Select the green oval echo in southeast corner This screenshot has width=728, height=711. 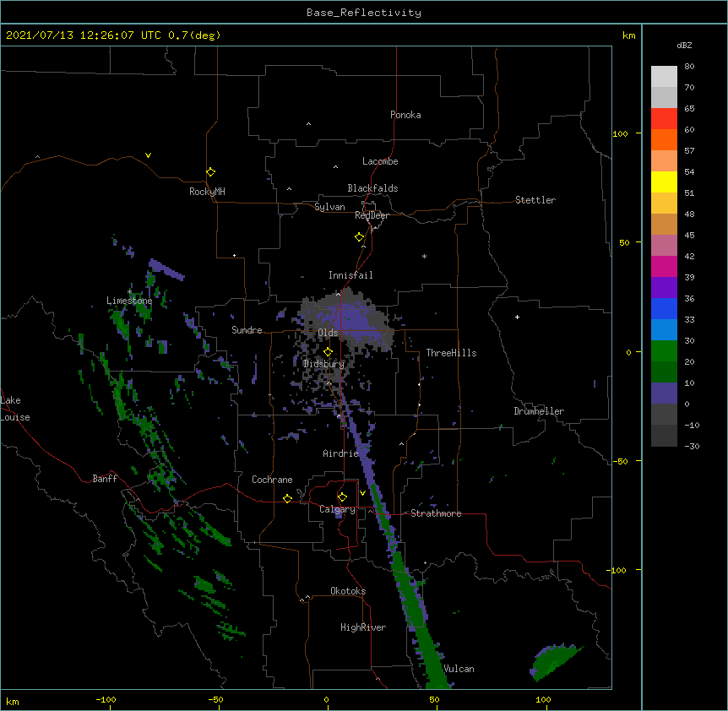[555, 661]
